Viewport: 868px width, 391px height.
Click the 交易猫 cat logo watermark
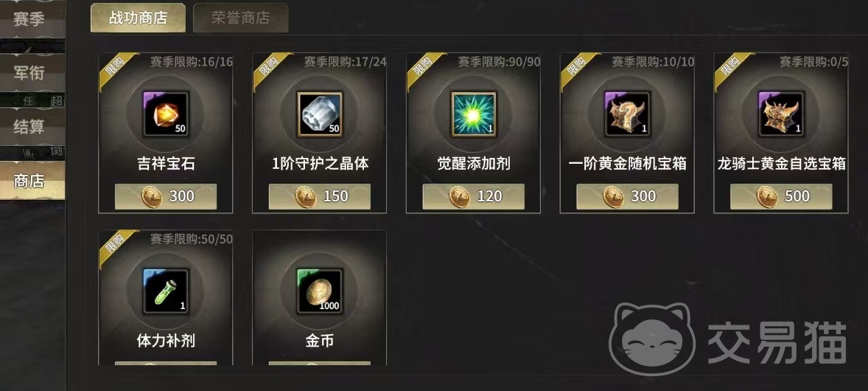[653, 340]
